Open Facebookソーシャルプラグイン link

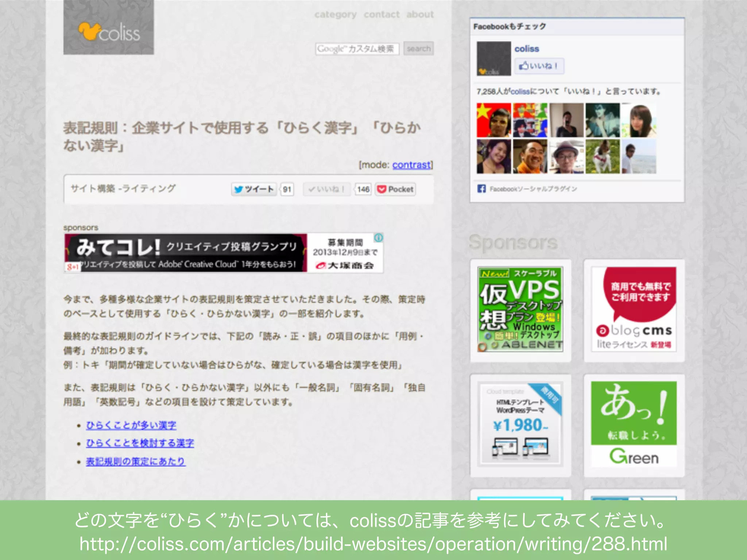533,189
